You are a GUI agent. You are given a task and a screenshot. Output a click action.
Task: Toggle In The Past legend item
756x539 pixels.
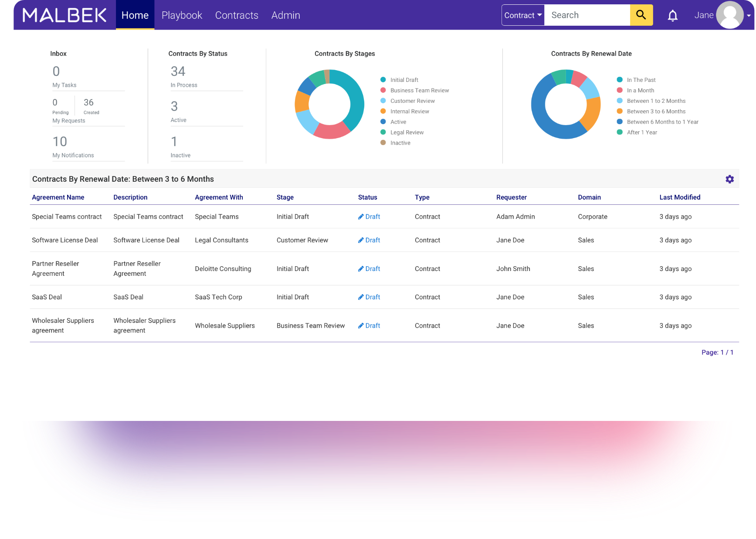point(641,80)
